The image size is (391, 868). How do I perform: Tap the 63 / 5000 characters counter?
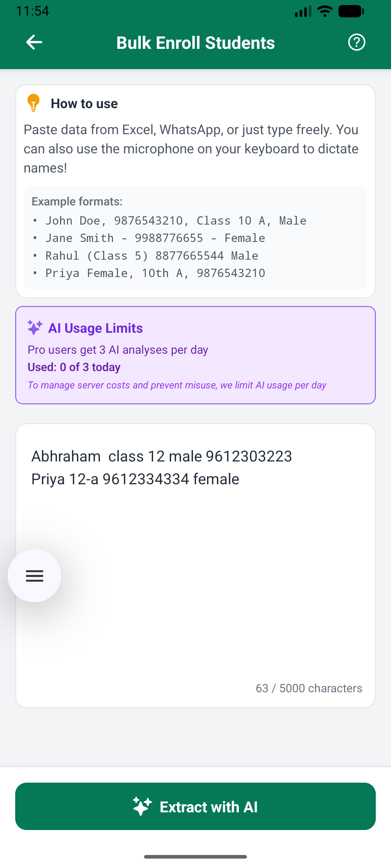[x=309, y=688]
